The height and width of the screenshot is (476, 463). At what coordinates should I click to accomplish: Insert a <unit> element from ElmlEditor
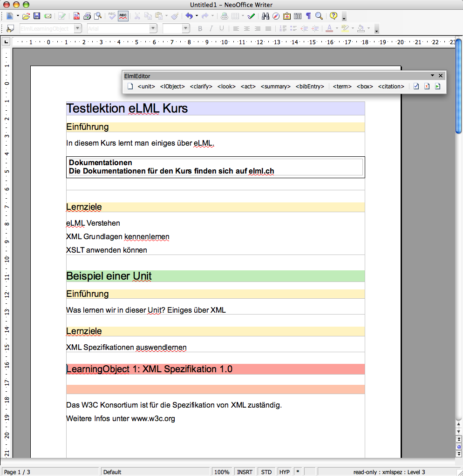click(146, 86)
